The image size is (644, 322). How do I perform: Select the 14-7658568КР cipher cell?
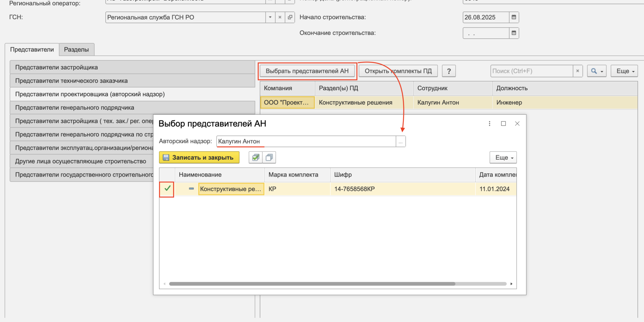tap(403, 189)
